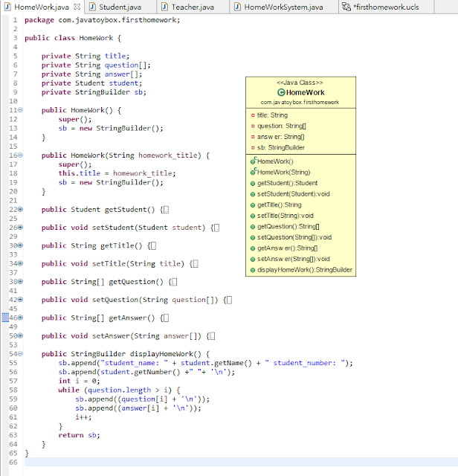
Task: Click the public method icon for getTitle():String
Action: (x=253, y=205)
